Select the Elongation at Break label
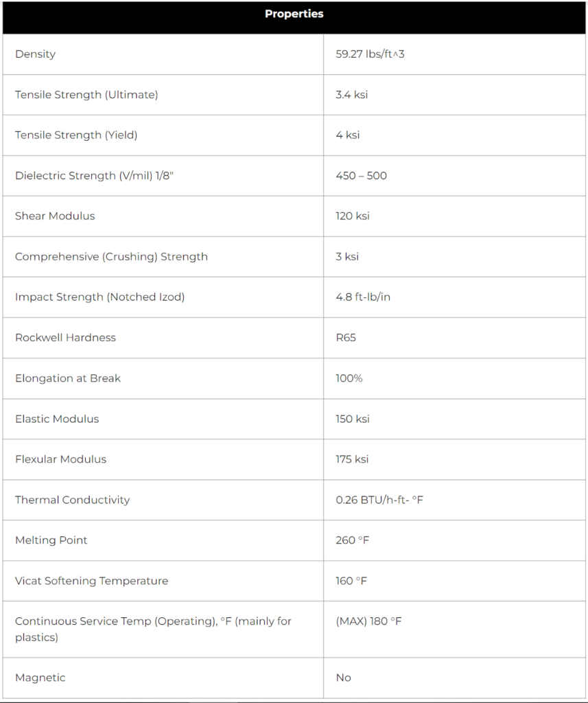 coord(68,378)
